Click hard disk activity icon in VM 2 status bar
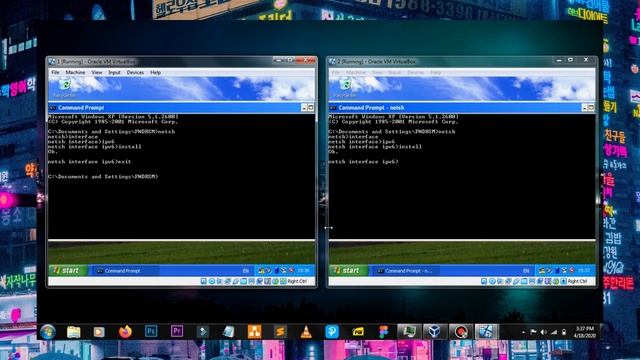 coord(484,281)
